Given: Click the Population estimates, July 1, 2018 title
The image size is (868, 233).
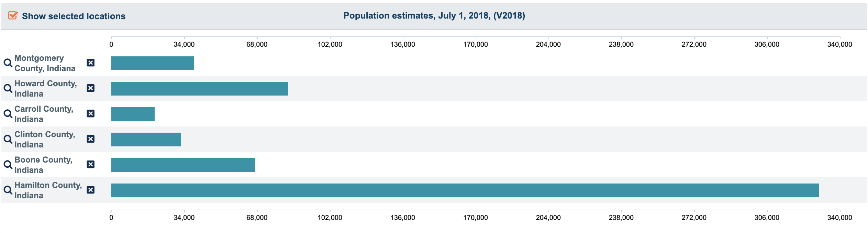Looking at the screenshot, I should (434, 15).
